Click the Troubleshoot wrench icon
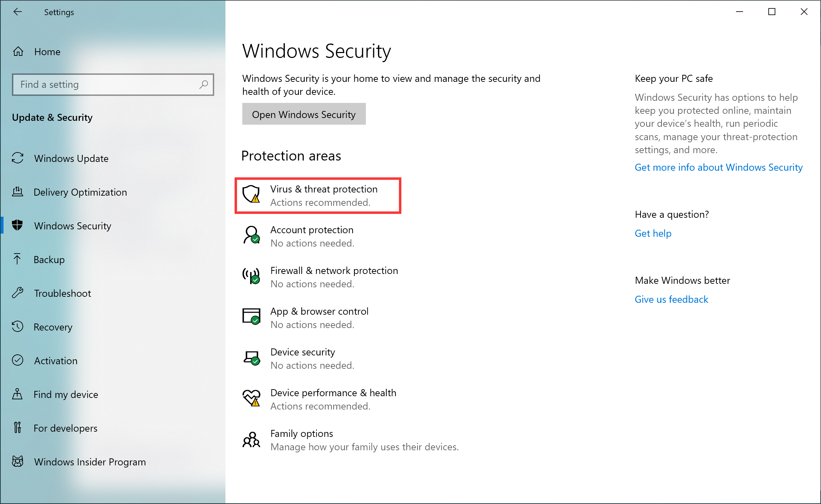The image size is (821, 504). (18, 293)
